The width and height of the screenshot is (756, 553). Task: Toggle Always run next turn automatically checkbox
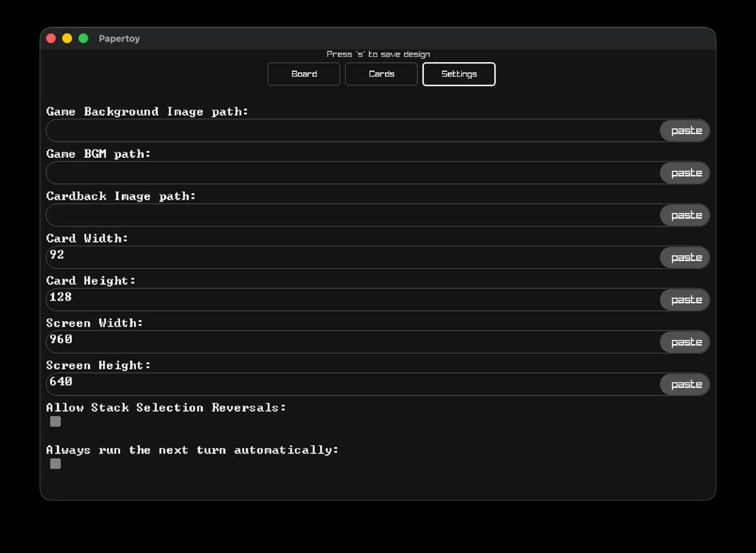[56, 463]
